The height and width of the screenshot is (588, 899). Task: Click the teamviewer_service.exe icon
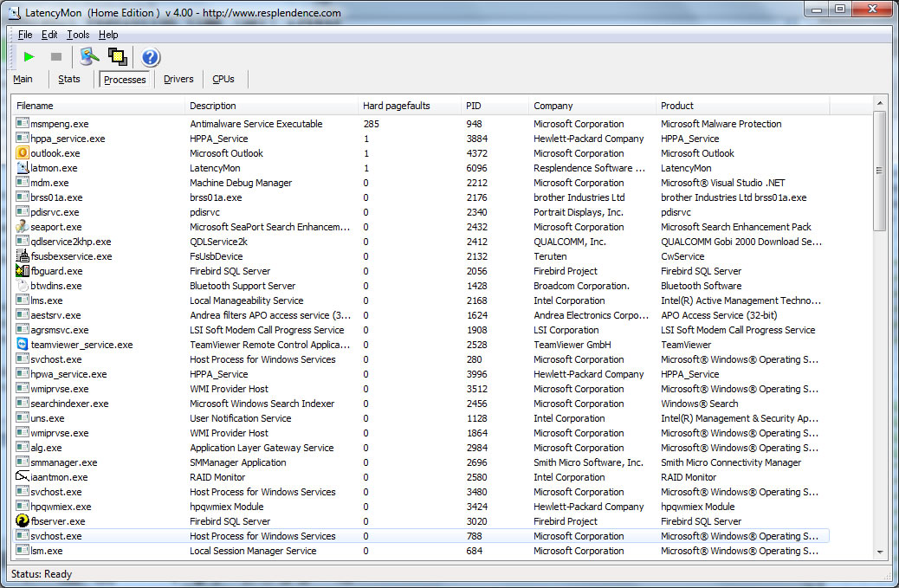pyautogui.click(x=23, y=345)
